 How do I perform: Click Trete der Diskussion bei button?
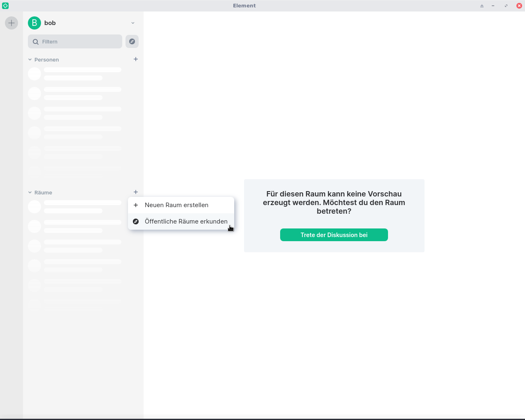(x=334, y=235)
